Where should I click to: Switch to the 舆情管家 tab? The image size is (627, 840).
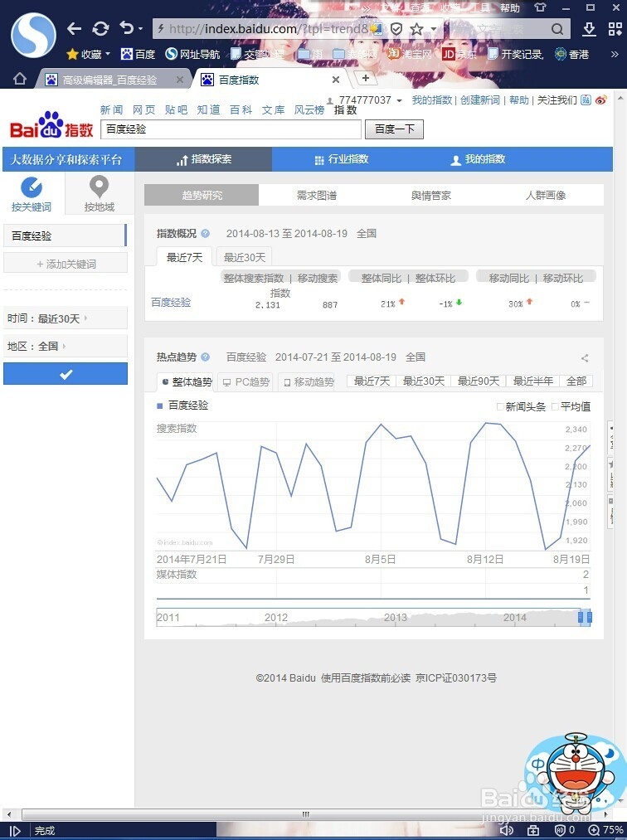point(431,195)
